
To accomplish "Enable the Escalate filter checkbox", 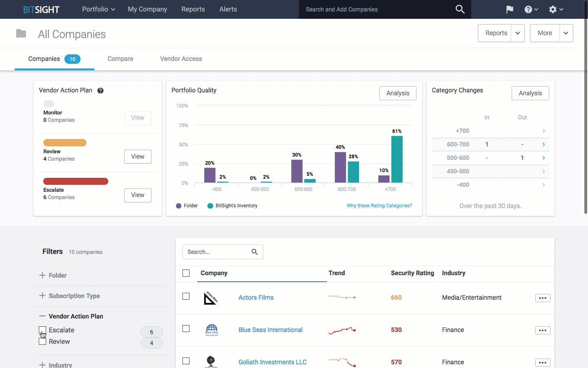I will coord(42,330).
